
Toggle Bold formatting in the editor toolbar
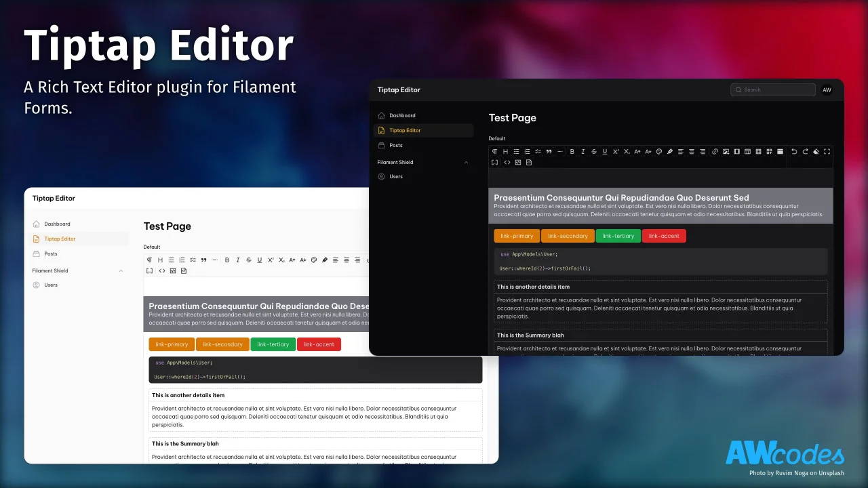(x=572, y=152)
